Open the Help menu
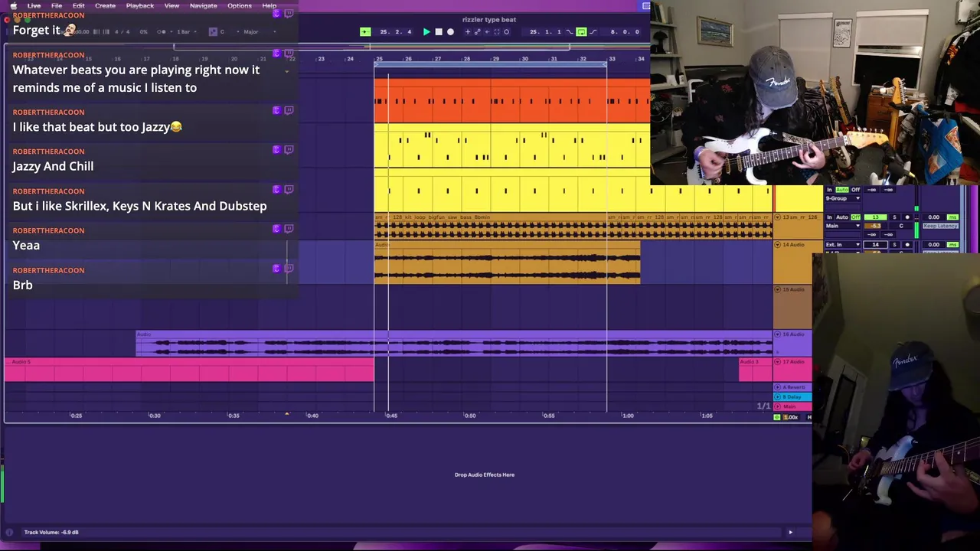Screen dimensions: 980x551 click(x=269, y=5)
